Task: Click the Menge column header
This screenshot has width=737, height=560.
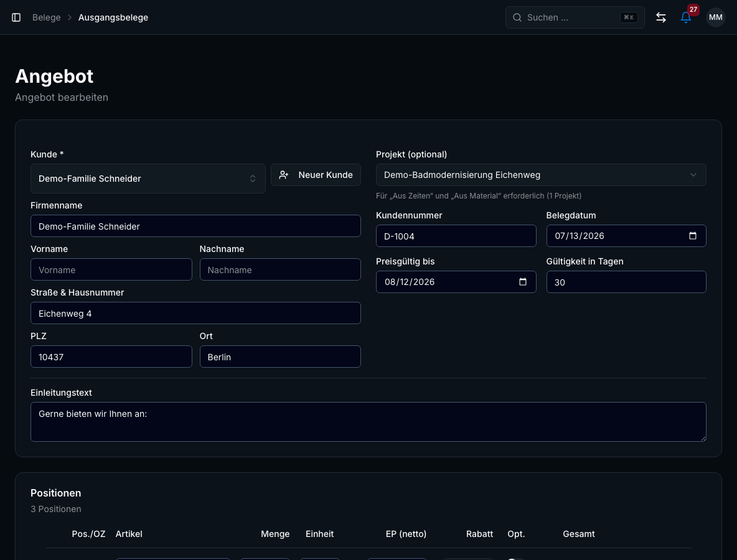Action: (275, 534)
